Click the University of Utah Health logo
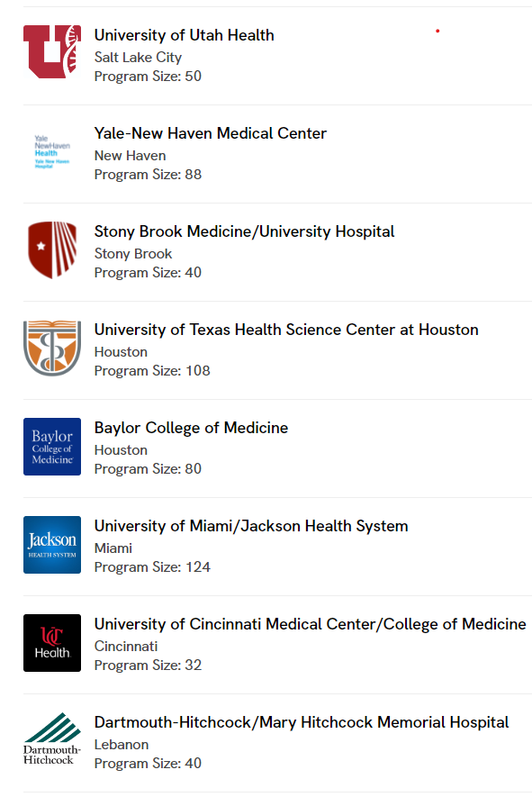The image size is (532, 797). click(52, 52)
